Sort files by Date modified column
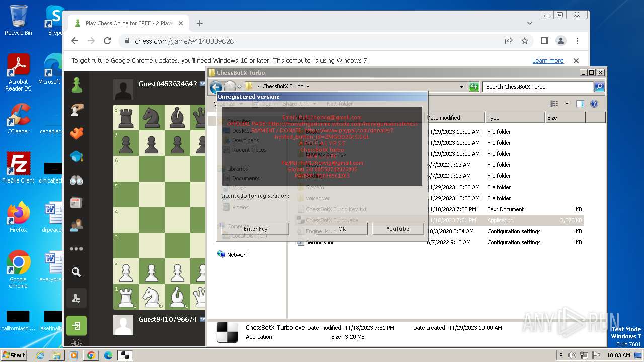Viewport: 644px width, 362px height. (x=454, y=118)
